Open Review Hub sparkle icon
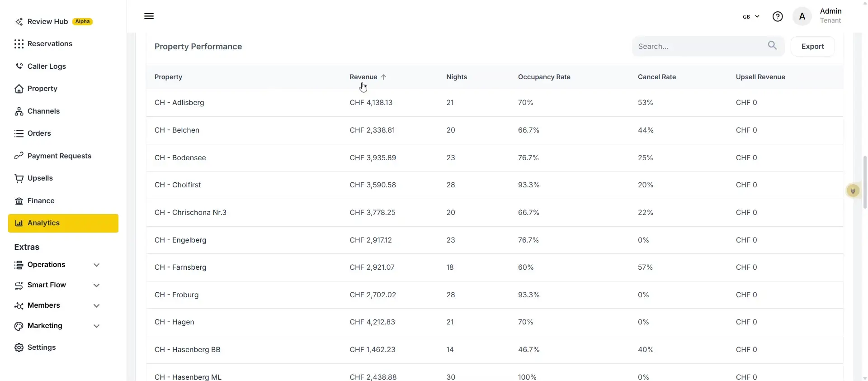The image size is (868, 381). [19, 22]
